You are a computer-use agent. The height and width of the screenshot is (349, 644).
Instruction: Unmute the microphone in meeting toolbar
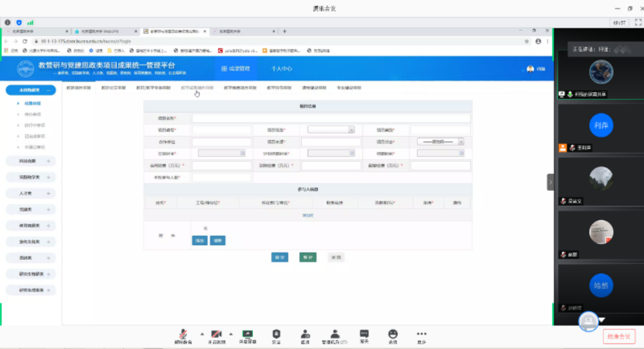[183, 335]
